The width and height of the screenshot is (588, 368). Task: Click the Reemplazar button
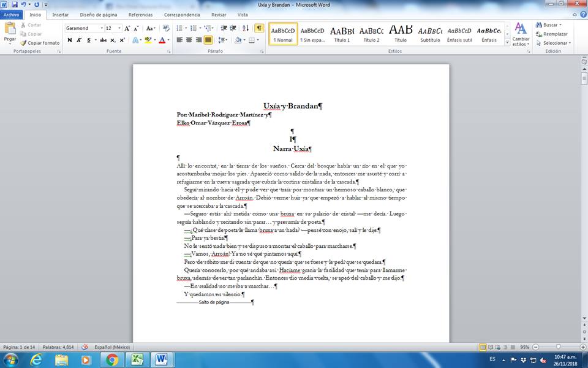(x=555, y=34)
